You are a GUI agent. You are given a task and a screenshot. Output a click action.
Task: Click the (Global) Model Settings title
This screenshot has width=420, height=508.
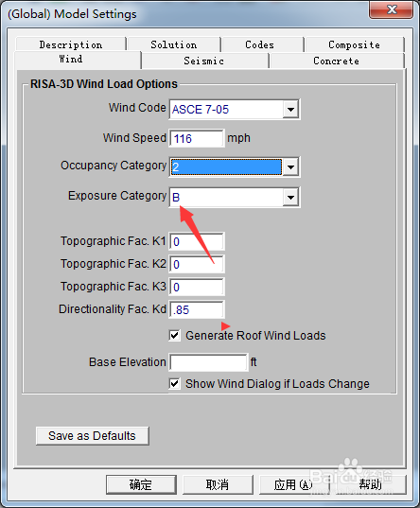[72, 14]
